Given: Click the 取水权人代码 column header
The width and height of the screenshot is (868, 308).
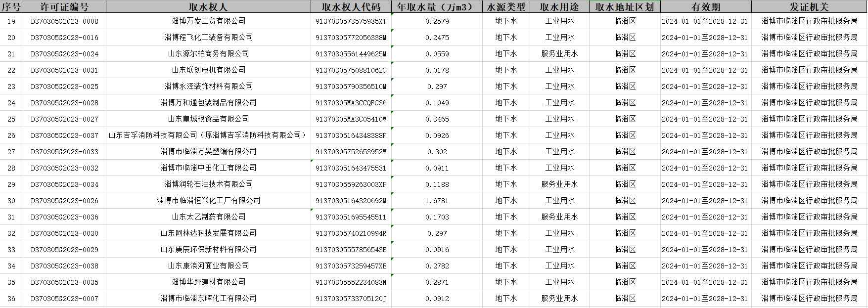Looking at the screenshot, I should (351, 7).
